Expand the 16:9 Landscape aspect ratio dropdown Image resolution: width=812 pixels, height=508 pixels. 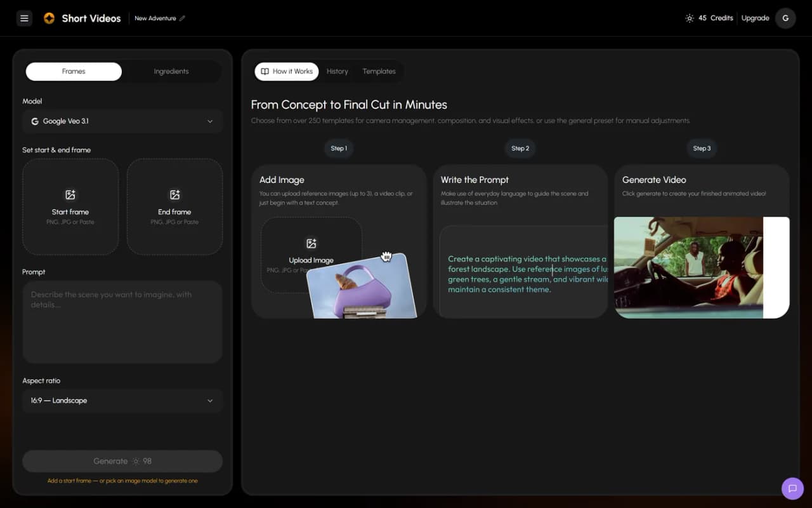click(122, 401)
